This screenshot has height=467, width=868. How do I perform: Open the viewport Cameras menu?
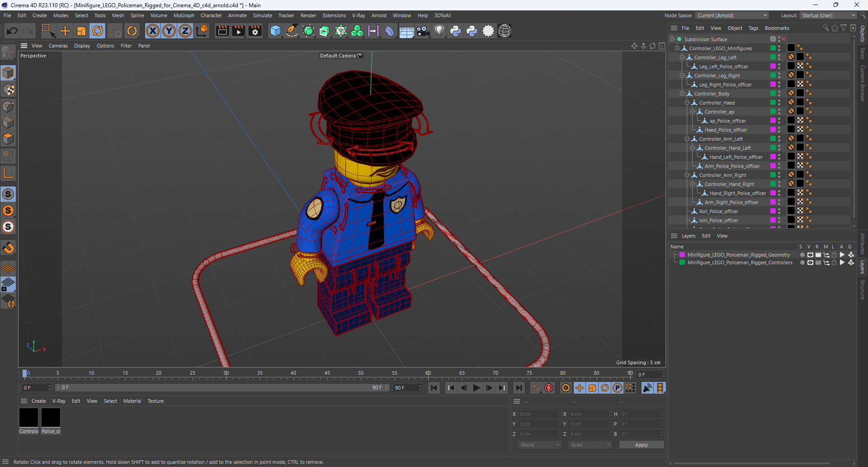[x=58, y=46]
